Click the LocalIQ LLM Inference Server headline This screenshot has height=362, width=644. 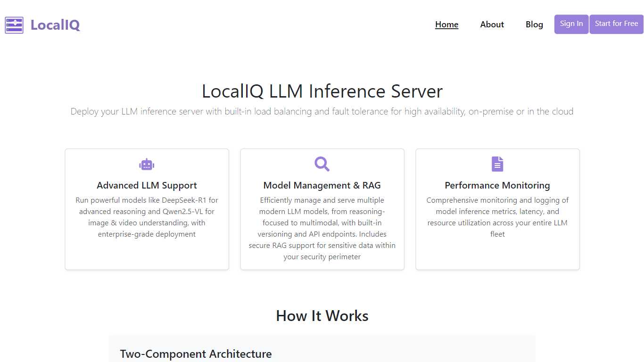pyautogui.click(x=322, y=91)
